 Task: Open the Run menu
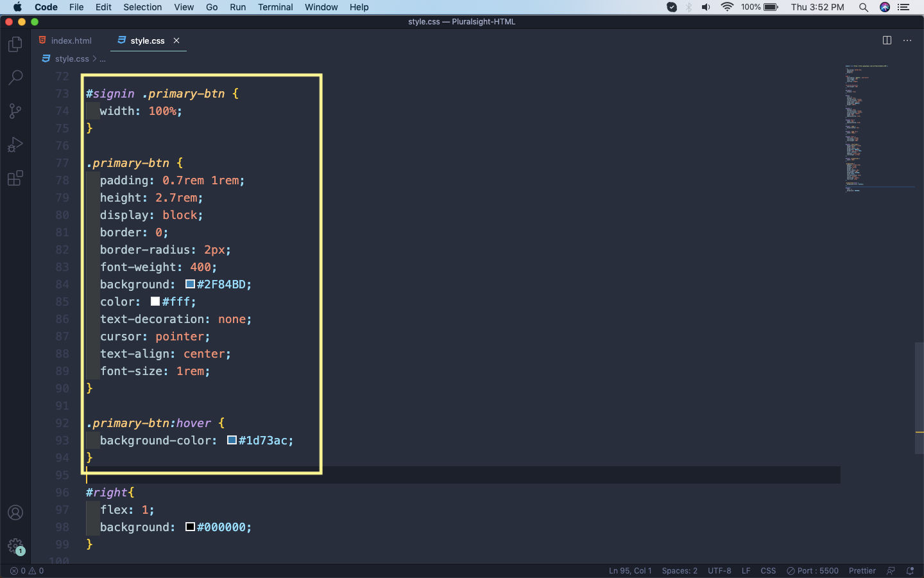click(237, 7)
